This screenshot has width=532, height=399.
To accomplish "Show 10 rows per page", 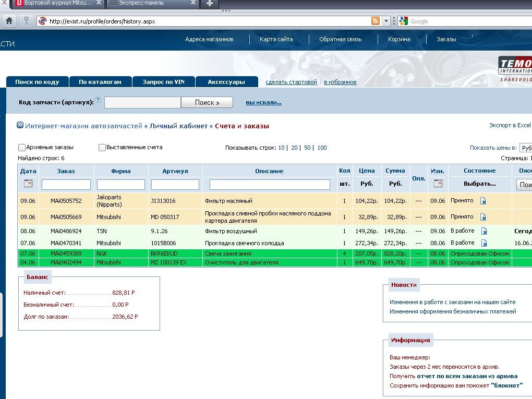I will pos(281,148).
